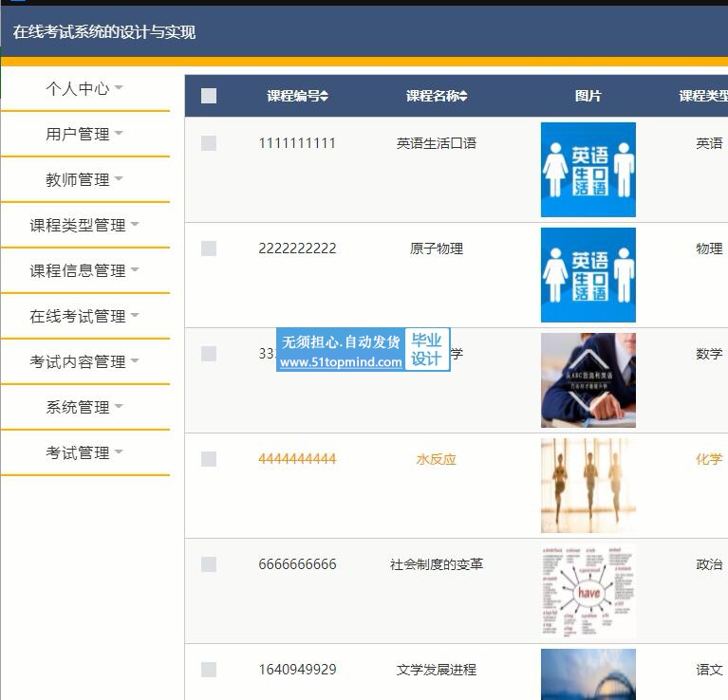Check the row for 文学发展进程
The width and height of the screenshot is (728, 700).
(209, 670)
